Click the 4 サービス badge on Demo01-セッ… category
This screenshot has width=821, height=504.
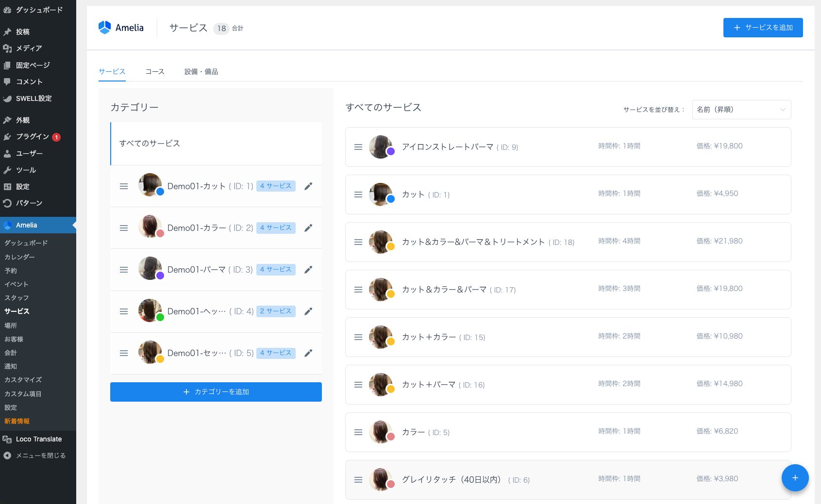point(276,353)
